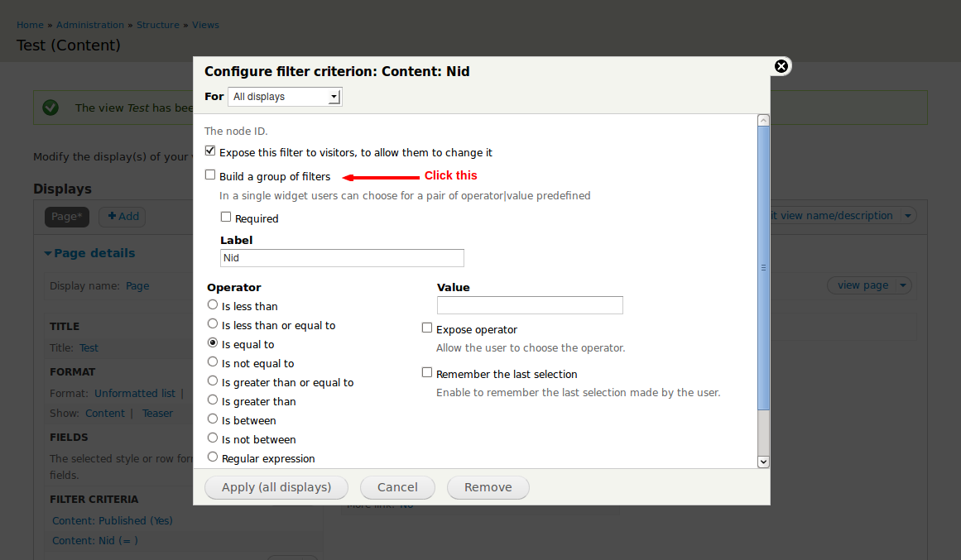Image resolution: width=961 pixels, height=560 pixels.
Task: Uncheck Expose this filter to visitors
Action: (x=210, y=152)
